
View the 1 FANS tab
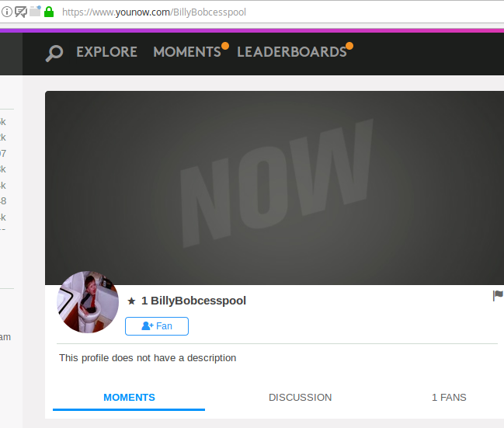449,398
